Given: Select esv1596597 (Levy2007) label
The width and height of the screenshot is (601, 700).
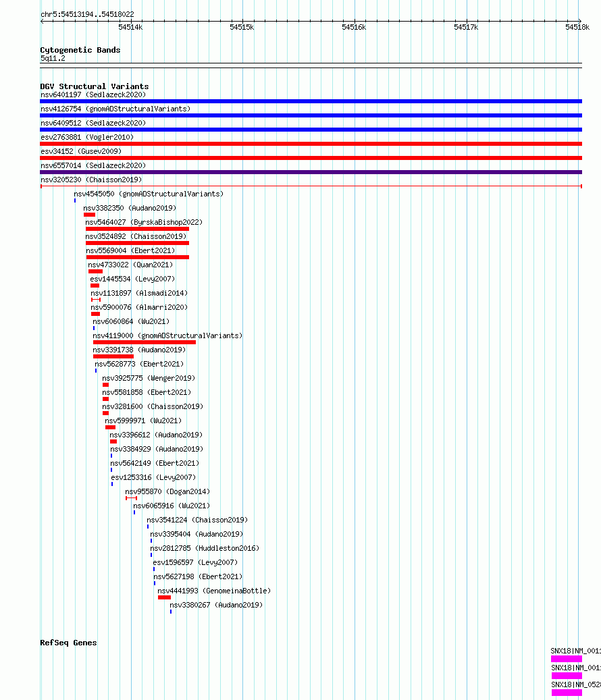Looking at the screenshot, I should coord(195,562).
